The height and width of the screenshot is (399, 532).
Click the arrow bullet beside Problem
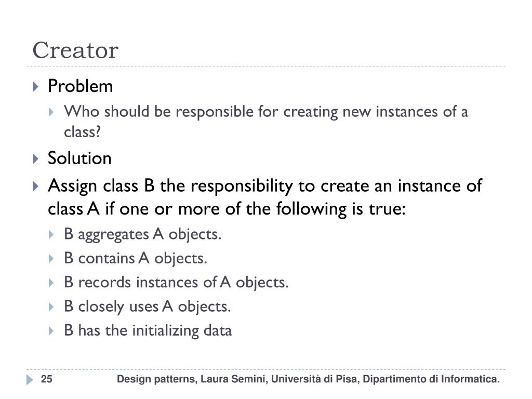click(x=36, y=87)
